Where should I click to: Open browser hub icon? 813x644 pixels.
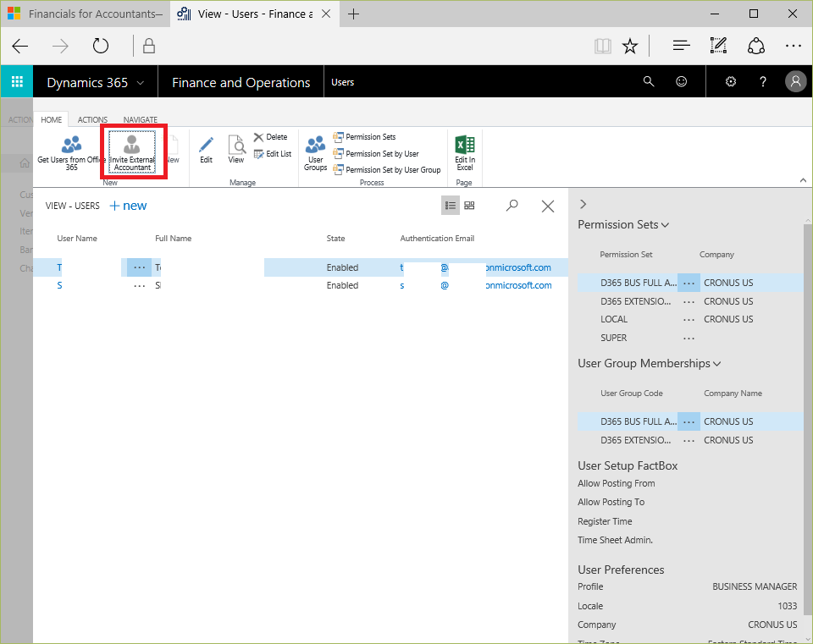click(x=681, y=46)
